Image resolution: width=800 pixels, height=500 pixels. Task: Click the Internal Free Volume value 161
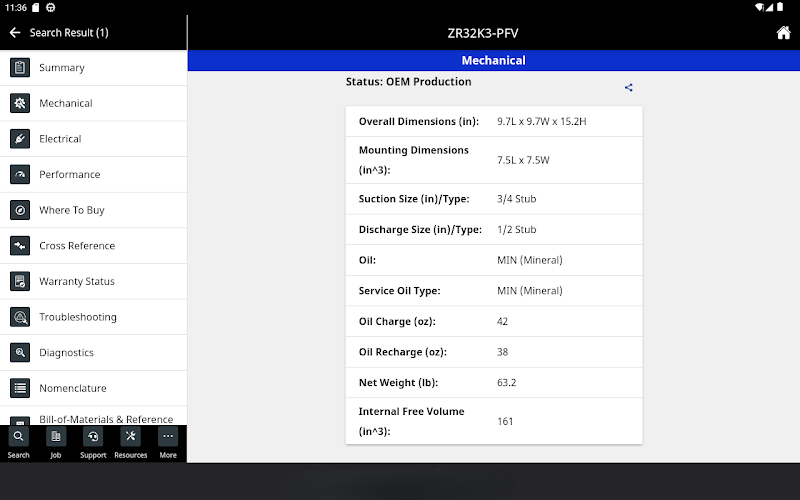pos(505,421)
